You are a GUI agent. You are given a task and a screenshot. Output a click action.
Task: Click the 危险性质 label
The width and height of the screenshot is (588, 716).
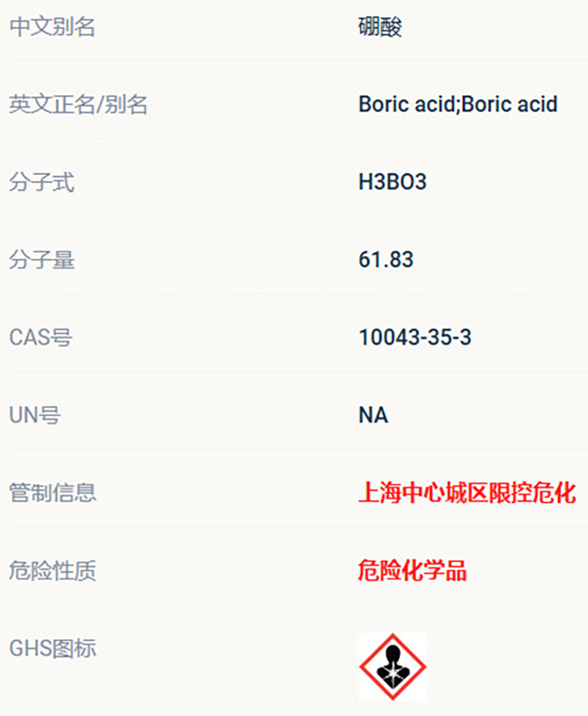[52, 571]
